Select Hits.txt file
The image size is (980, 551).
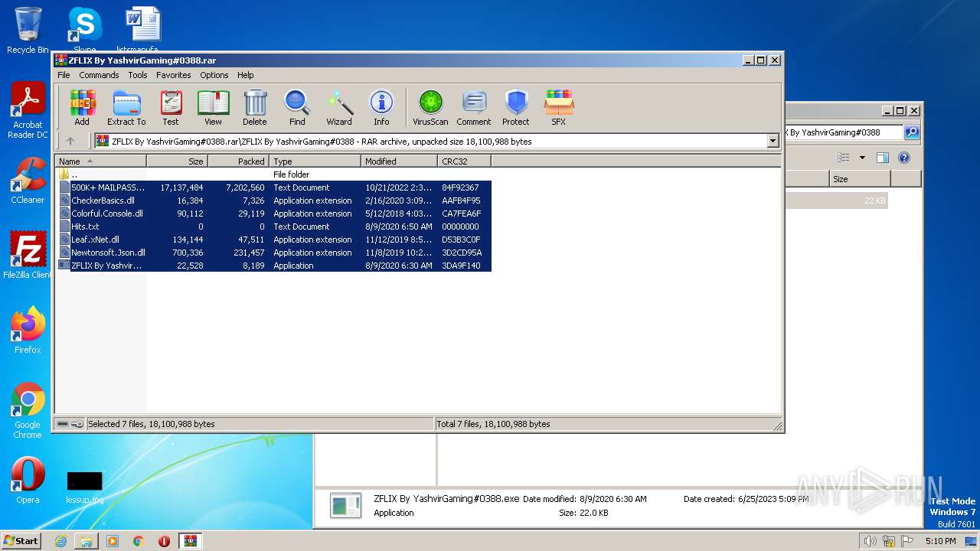[x=274, y=227]
